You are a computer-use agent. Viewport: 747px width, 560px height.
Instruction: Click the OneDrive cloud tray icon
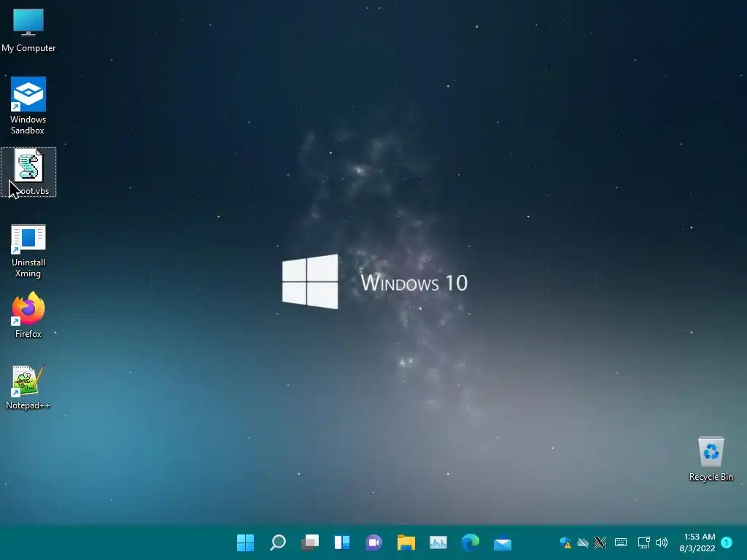tap(583, 542)
